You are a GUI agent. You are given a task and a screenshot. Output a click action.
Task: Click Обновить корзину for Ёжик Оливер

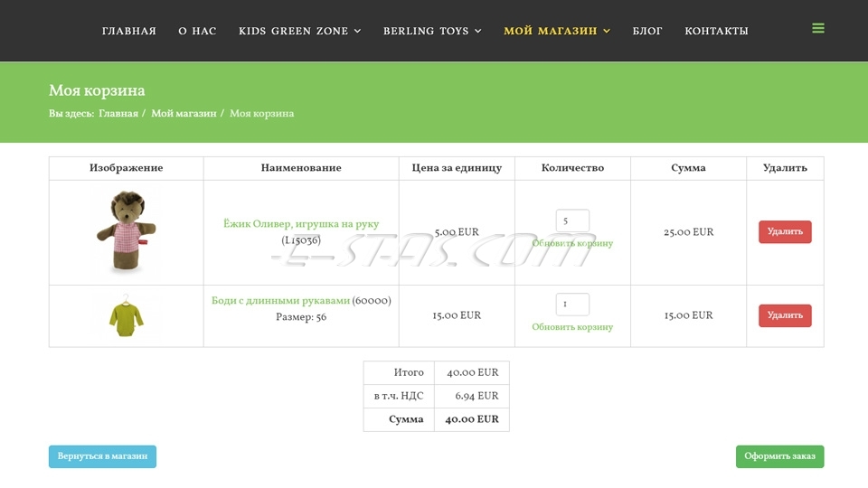pyautogui.click(x=572, y=243)
